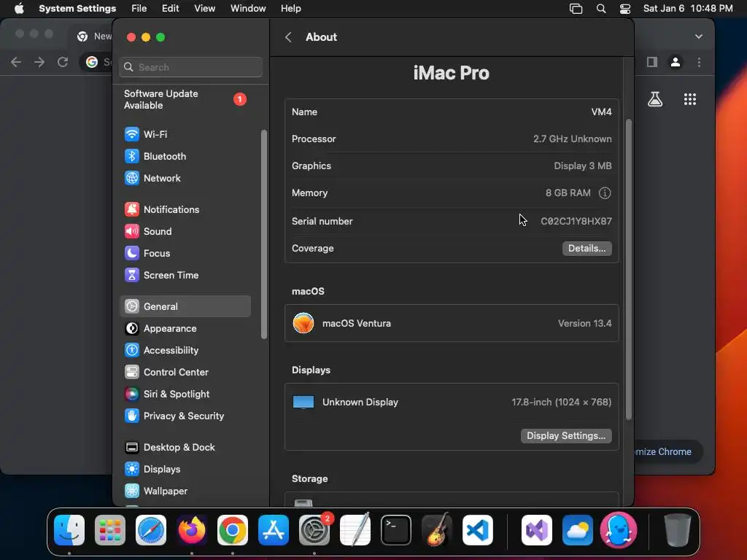Viewport: 747px width, 560px height.
Task: Open TextEdit from the Dock
Action: (x=355, y=530)
